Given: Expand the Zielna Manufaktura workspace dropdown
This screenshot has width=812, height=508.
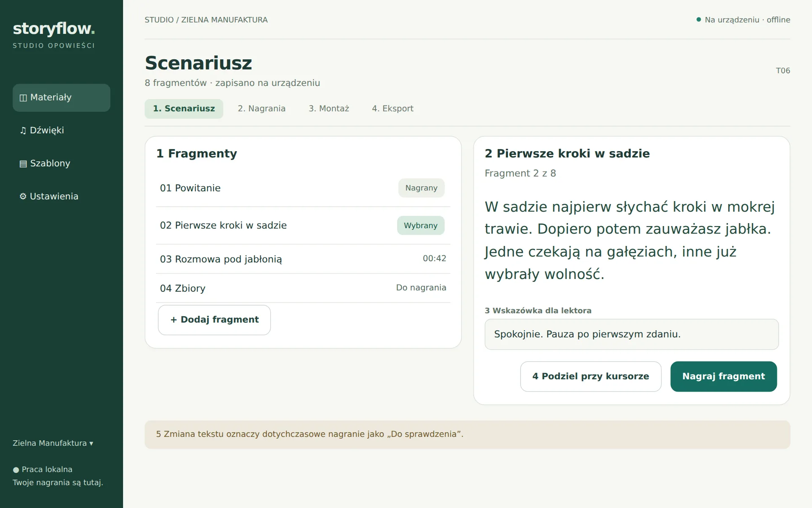Looking at the screenshot, I should point(53,443).
